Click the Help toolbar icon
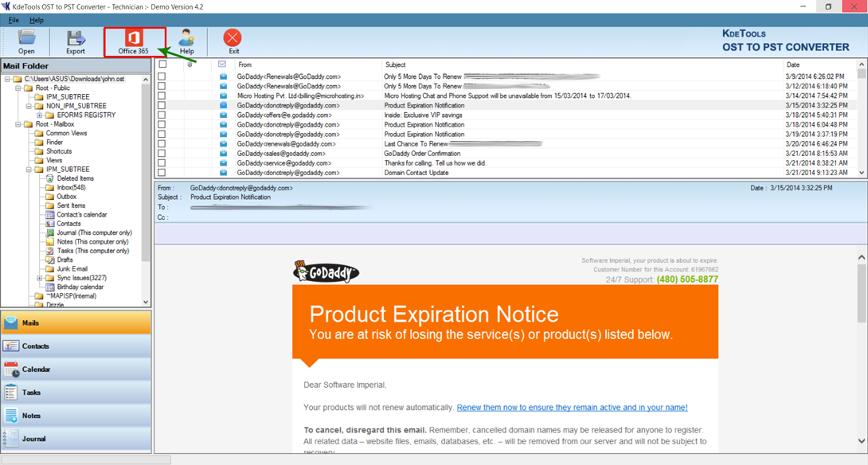The width and height of the screenshot is (868, 465). [x=186, y=41]
